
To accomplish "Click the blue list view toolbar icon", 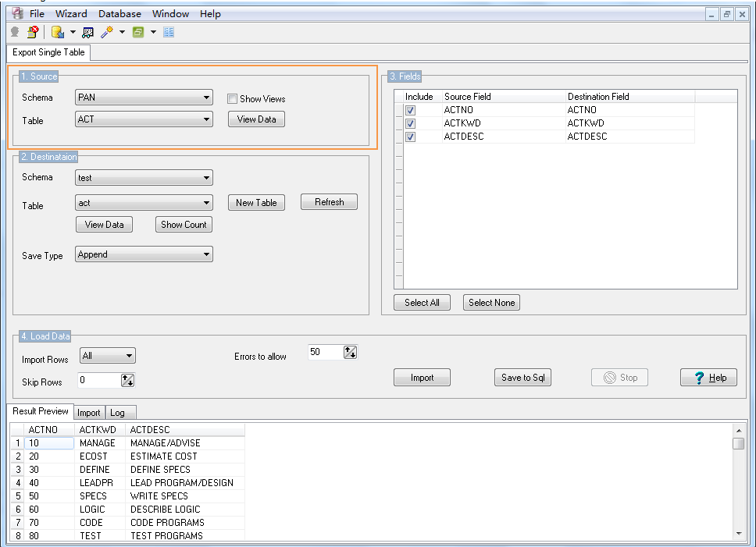I will click(169, 32).
